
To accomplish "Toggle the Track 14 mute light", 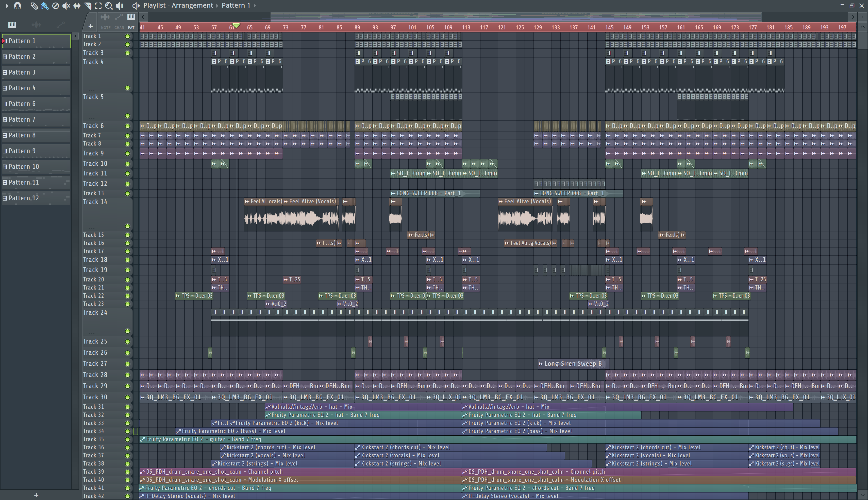I will (x=128, y=226).
